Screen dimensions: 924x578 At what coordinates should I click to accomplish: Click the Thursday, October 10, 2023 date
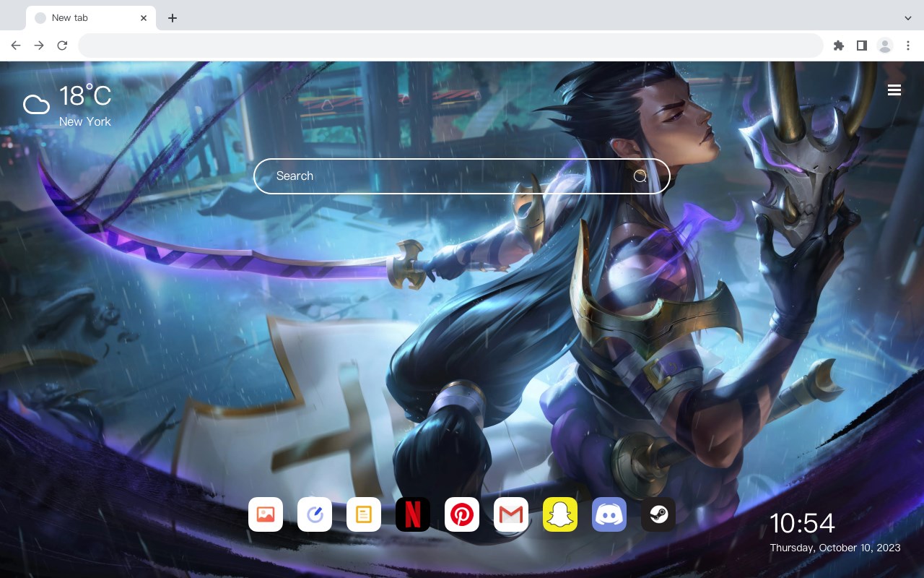point(835,548)
